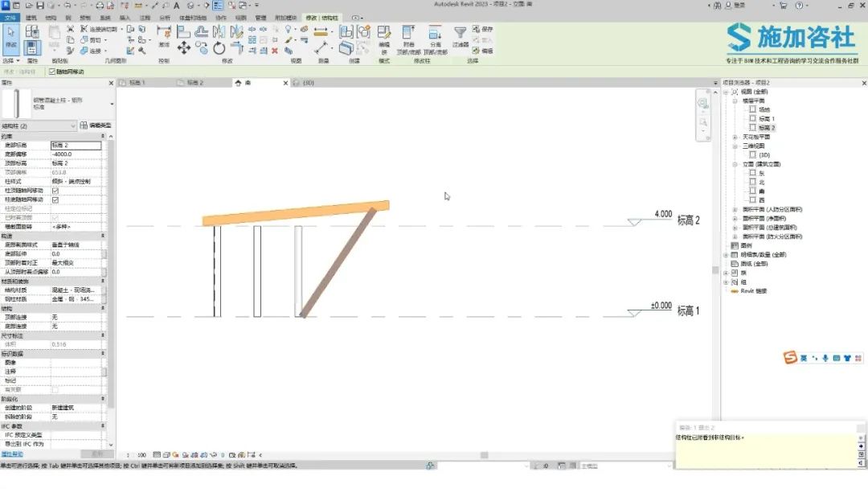Expand the 天花板平面 tree node
The height and width of the screenshot is (489, 868).
pyautogui.click(x=735, y=137)
